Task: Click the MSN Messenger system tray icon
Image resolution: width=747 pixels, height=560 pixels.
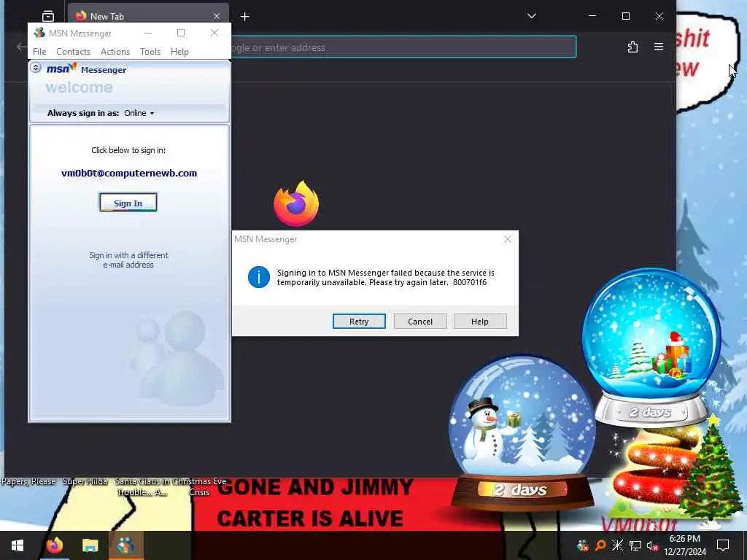Action: (582, 545)
